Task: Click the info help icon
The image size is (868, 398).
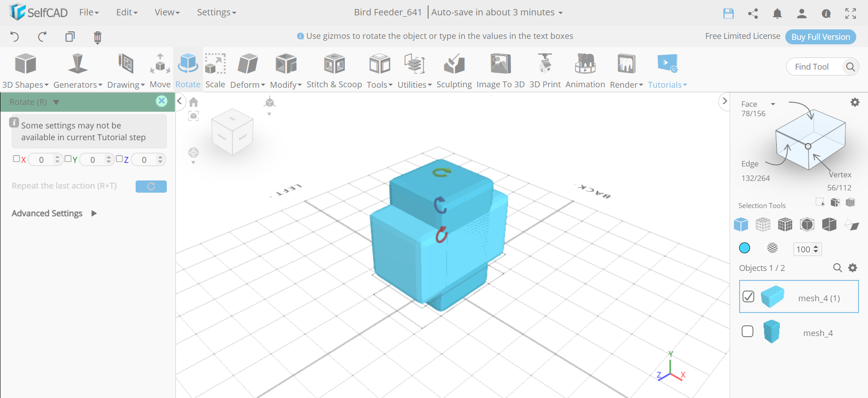Action: 826,14
